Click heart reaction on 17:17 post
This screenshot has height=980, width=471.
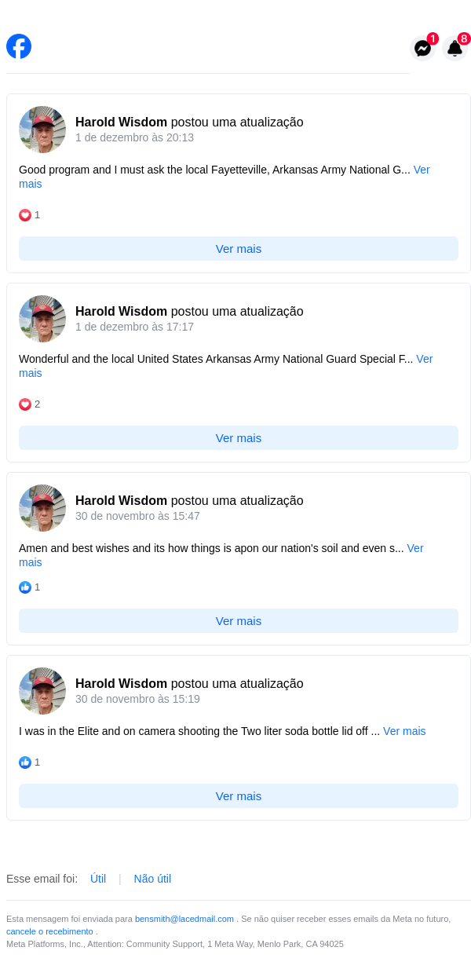click(x=25, y=404)
